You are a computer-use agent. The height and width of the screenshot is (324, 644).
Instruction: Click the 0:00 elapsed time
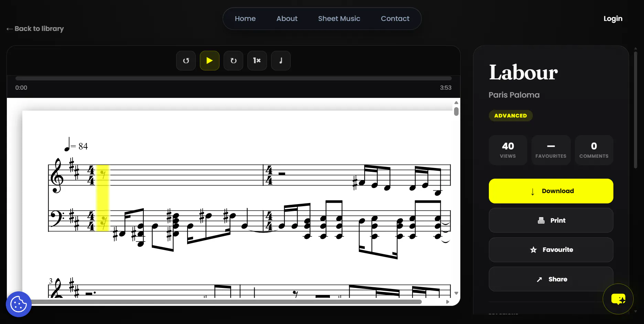pos(21,88)
